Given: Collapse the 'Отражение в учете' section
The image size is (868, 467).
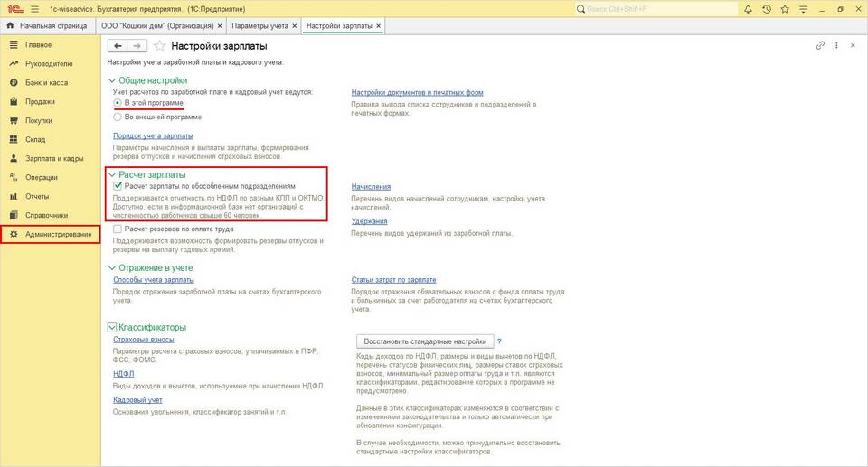Looking at the screenshot, I should pos(112,268).
